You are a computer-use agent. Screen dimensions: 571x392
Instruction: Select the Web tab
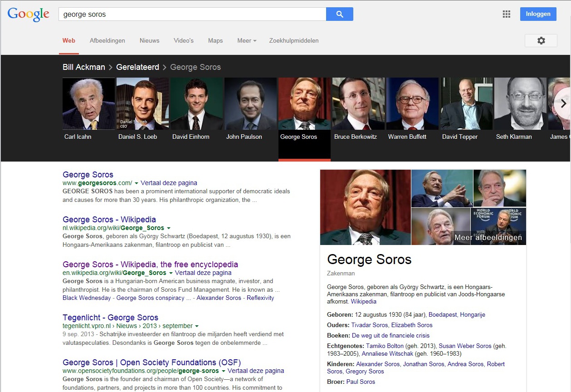[69, 40]
